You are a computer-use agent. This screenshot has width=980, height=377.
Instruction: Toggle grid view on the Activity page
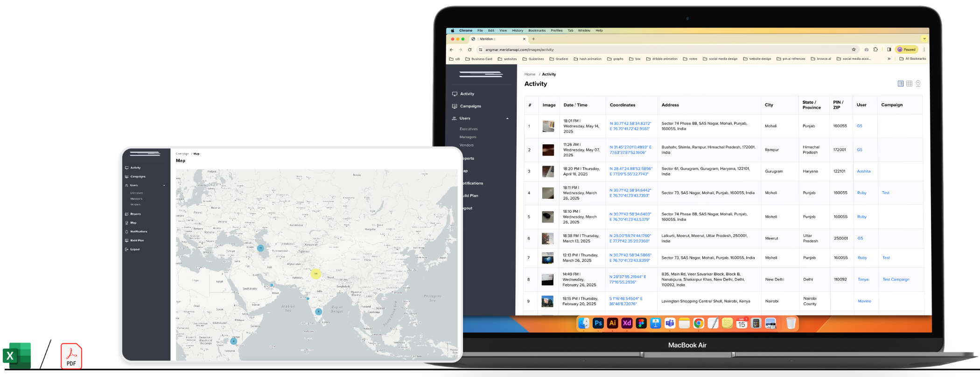tap(909, 84)
